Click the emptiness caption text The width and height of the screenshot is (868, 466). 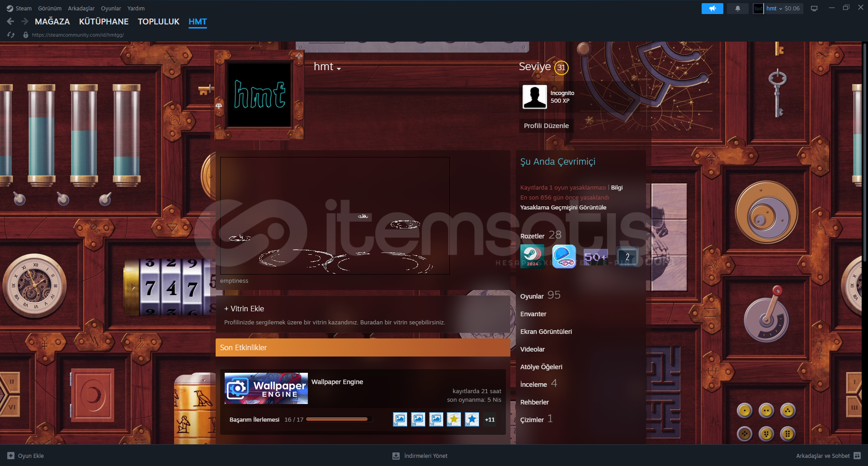234,281
